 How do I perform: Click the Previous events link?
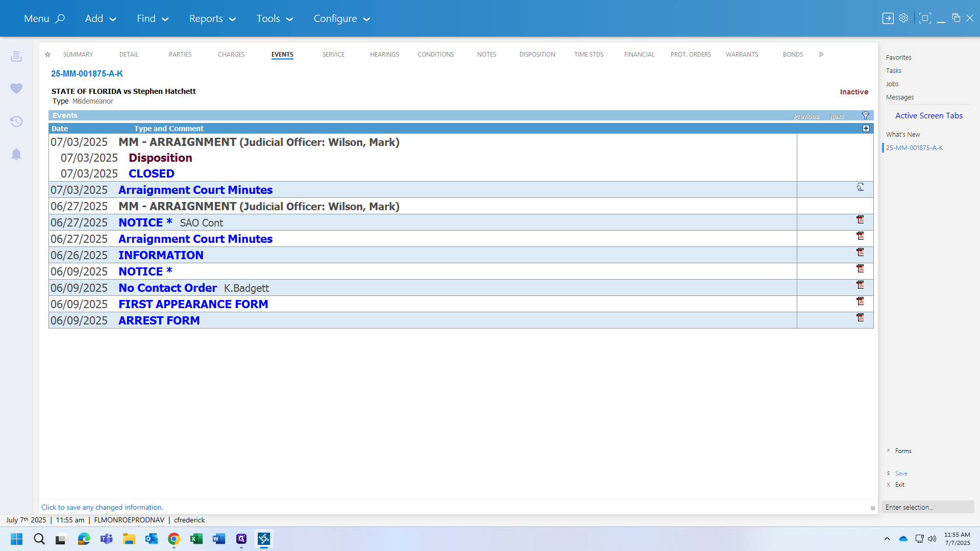coord(806,116)
